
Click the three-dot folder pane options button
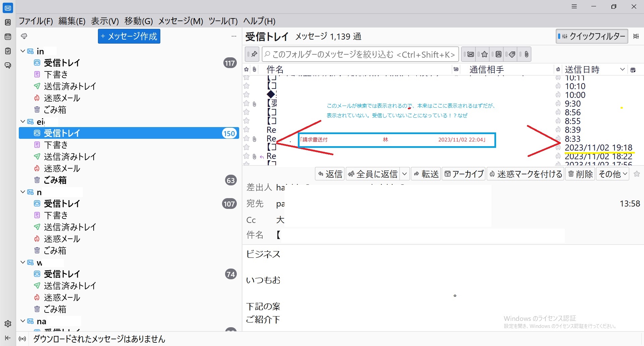click(x=234, y=36)
